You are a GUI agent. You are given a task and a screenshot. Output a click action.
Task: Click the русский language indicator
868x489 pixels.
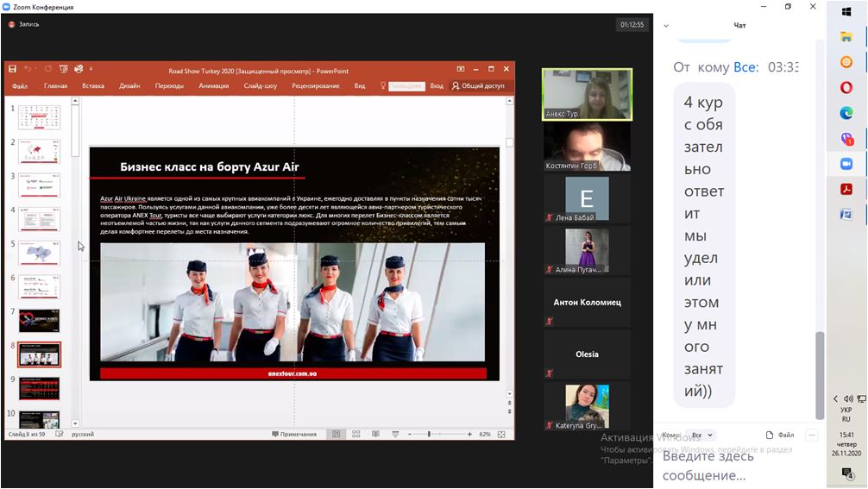click(83, 435)
